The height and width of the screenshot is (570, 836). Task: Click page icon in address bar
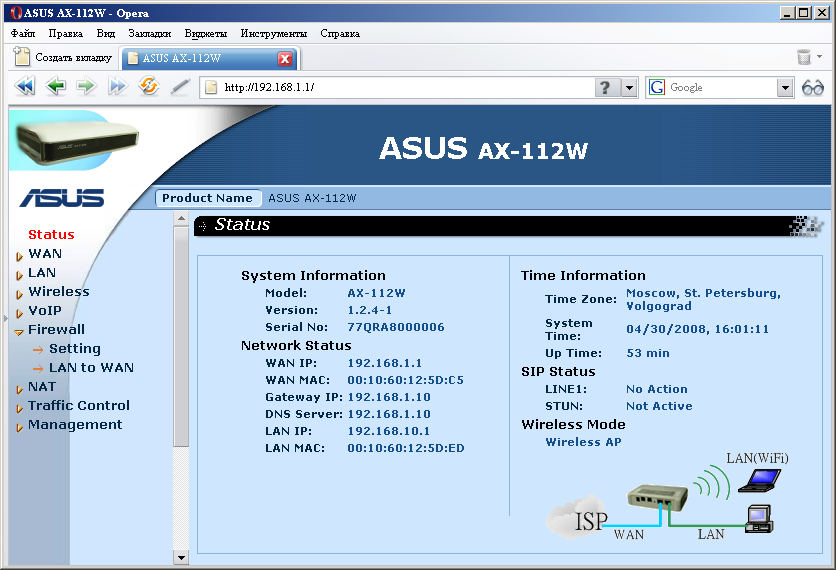coord(211,87)
